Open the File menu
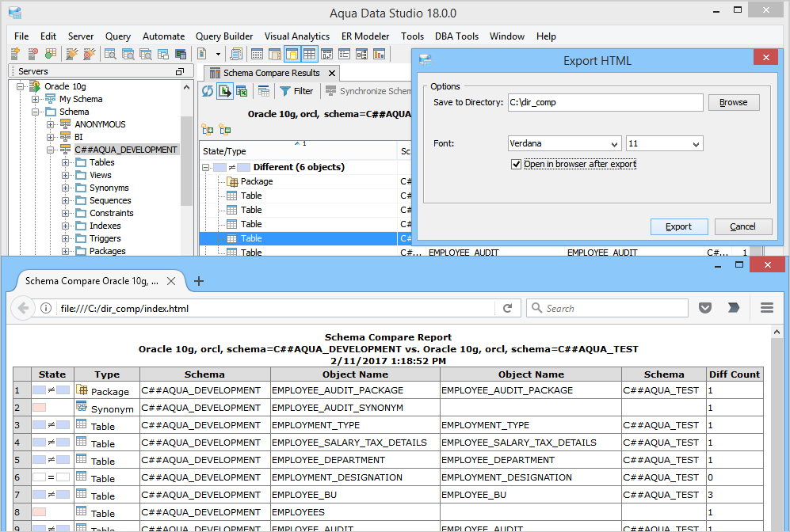 (21, 36)
